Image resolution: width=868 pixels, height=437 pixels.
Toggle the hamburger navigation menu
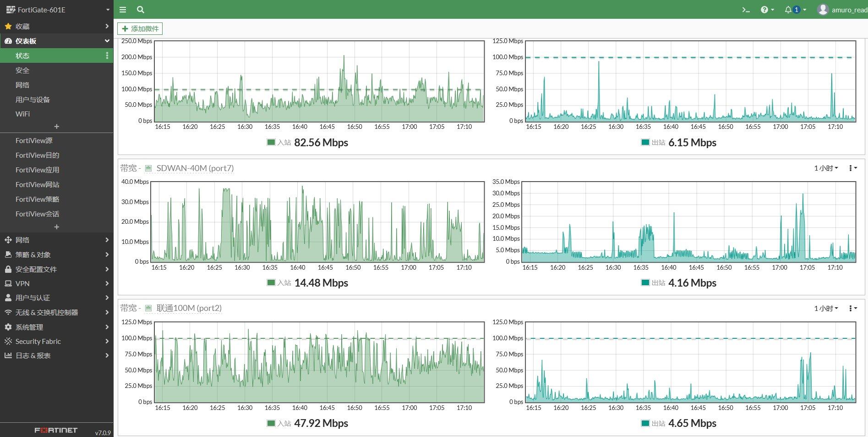coord(123,9)
